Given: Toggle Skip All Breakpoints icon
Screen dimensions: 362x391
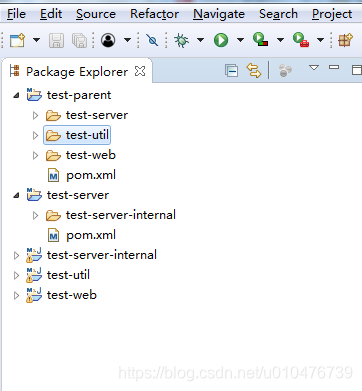Looking at the screenshot, I should tap(152, 41).
